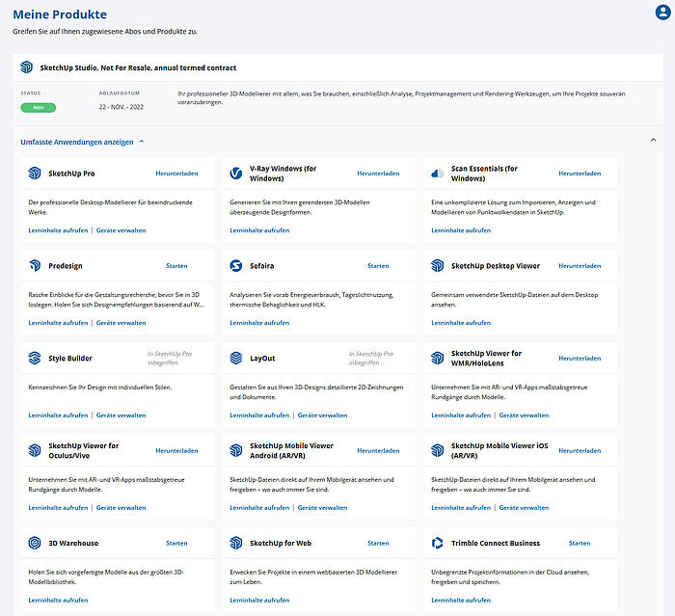Image resolution: width=675 pixels, height=616 pixels.
Task: Open 'Lerninhalte aufrufen' for SketchUp for Web
Action: (x=259, y=600)
